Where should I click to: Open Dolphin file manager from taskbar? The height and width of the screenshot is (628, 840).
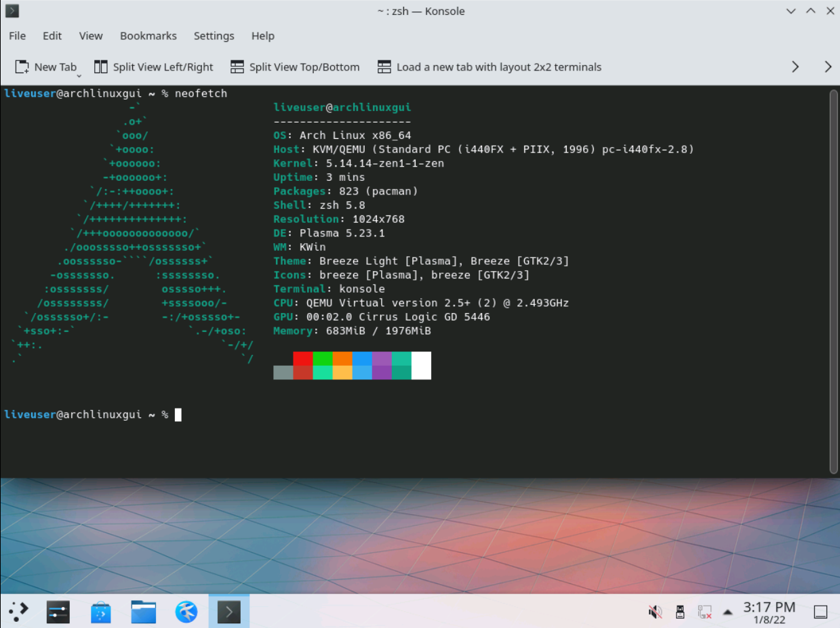144,612
